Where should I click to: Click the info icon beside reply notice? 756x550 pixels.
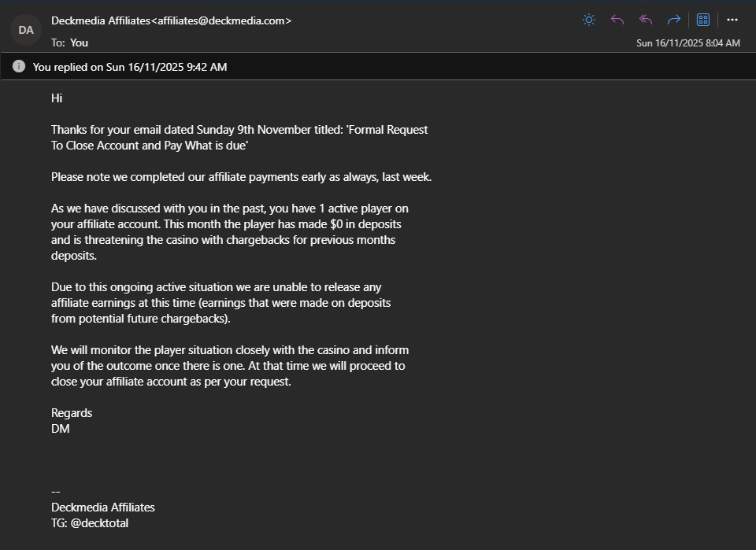click(x=19, y=67)
